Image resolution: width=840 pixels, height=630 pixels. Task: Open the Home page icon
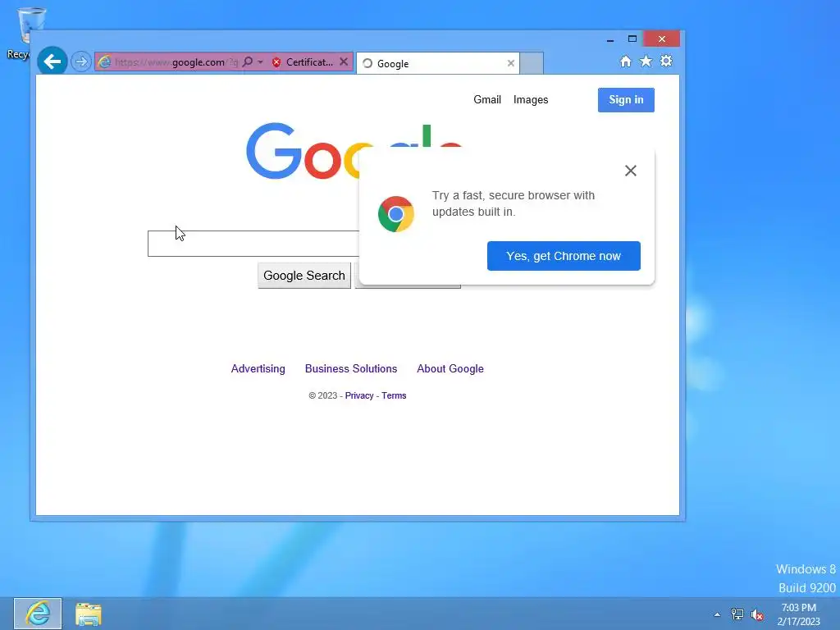click(625, 61)
